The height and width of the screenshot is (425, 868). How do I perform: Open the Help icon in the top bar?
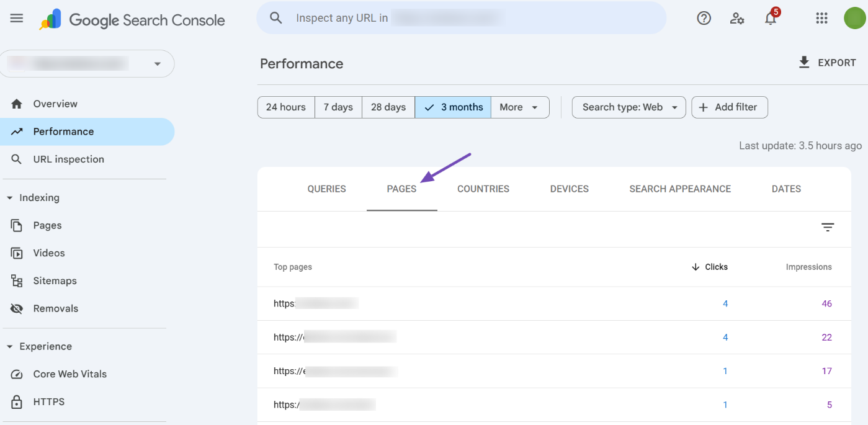pyautogui.click(x=704, y=18)
